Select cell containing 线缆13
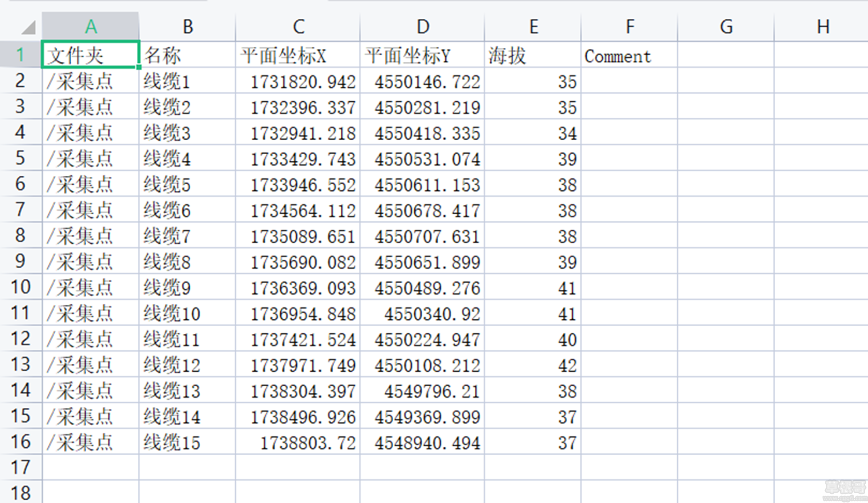Viewport: 868px width, 503px height. 187,390
